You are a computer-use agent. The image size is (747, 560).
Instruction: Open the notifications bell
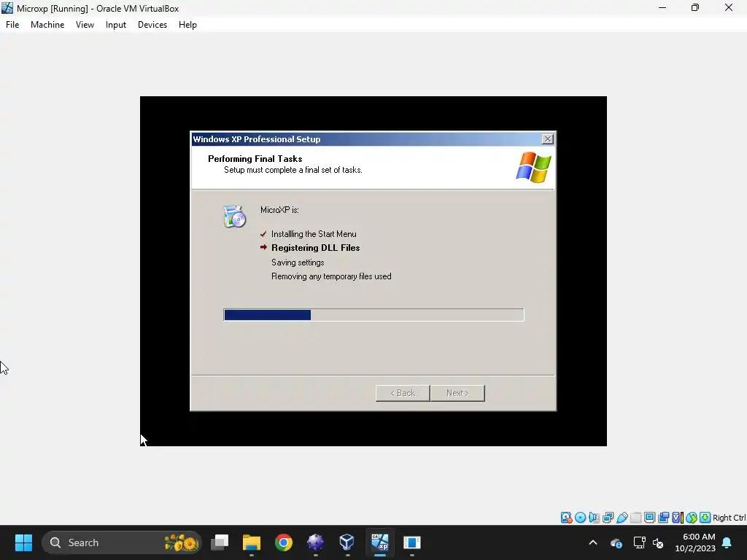(727, 542)
